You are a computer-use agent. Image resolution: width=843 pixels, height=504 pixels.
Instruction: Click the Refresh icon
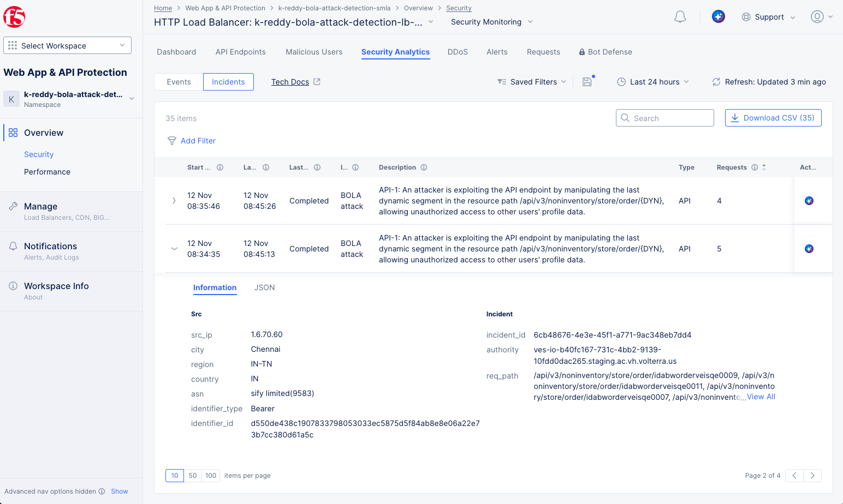[x=716, y=82]
